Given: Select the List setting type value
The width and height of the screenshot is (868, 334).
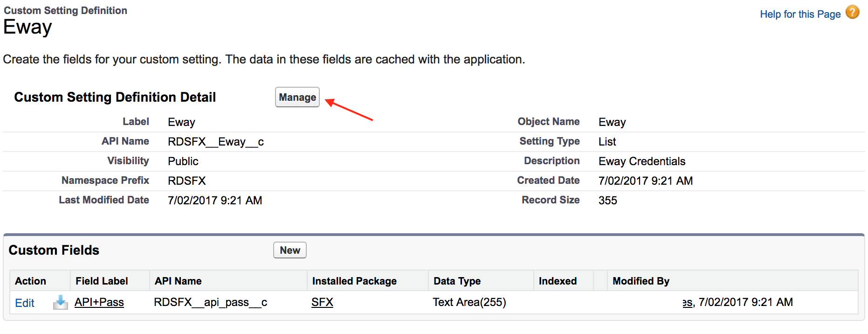Looking at the screenshot, I should pyautogui.click(x=607, y=142).
